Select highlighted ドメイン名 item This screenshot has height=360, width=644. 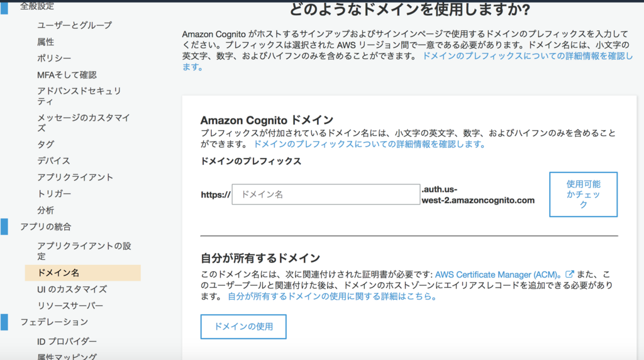[82, 273]
